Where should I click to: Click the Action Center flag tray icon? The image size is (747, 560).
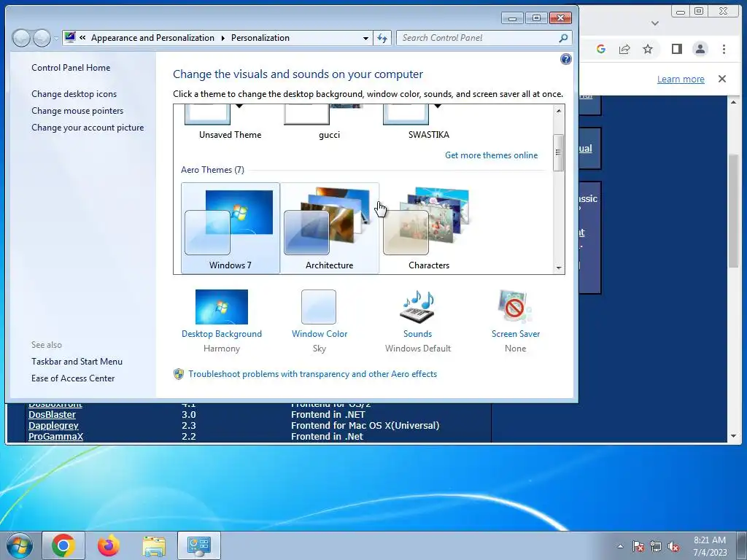click(x=638, y=546)
